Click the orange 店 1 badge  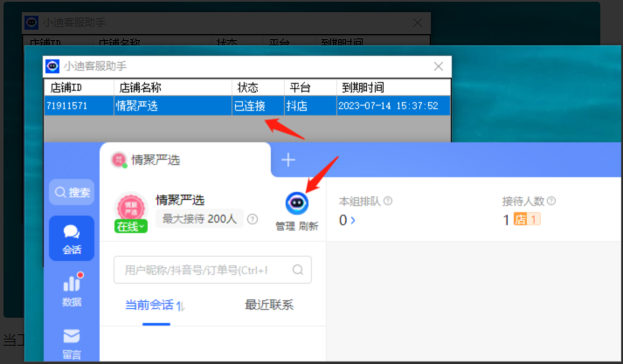(527, 219)
